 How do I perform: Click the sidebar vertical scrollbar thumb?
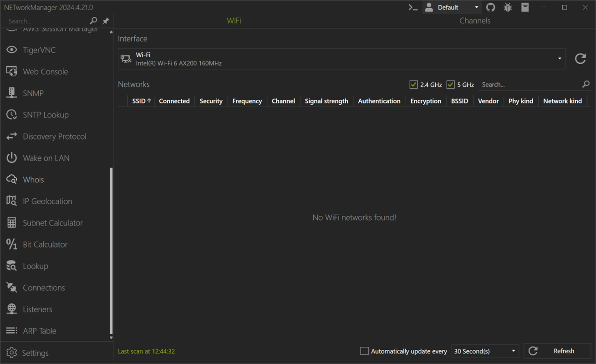click(x=111, y=251)
